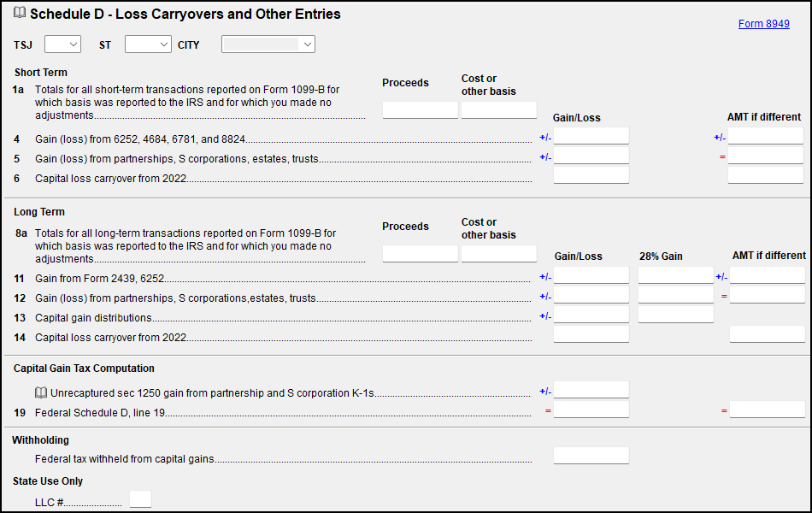The image size is (812, 513).
Task: Click short-term 1a Cost or other basis field
Action: [x=499, y=110]
